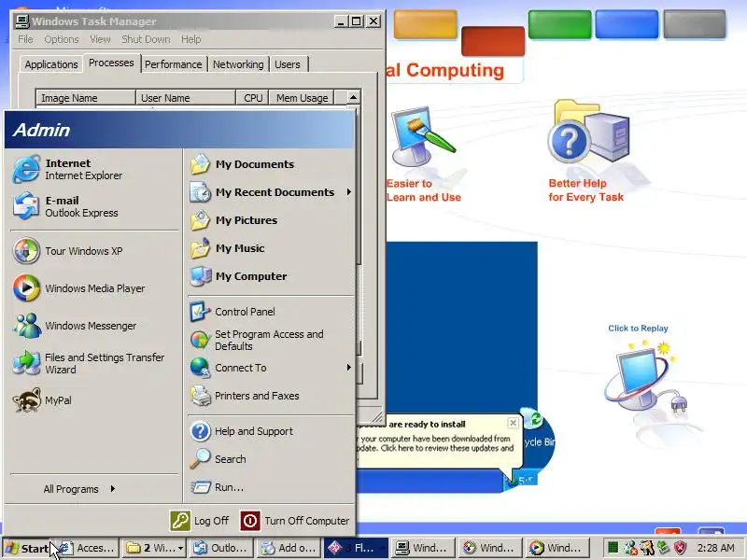
Task: Click the red tour section block
Action: 493,41
